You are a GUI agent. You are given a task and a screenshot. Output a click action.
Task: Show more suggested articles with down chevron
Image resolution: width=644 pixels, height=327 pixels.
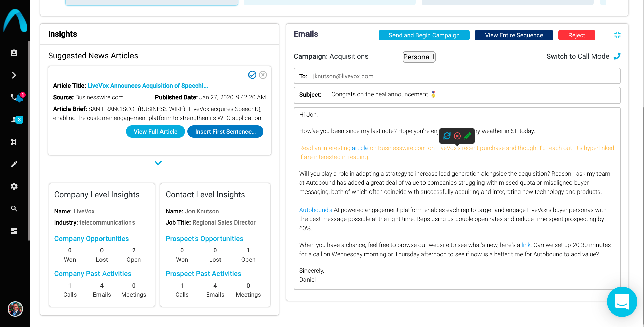(x=158, y=163)
